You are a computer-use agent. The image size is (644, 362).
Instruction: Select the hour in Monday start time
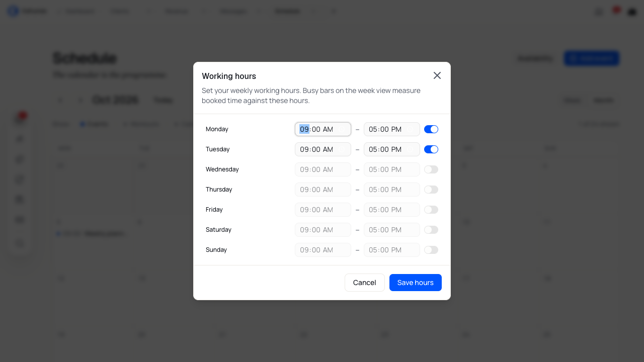(x=304, y=129)
